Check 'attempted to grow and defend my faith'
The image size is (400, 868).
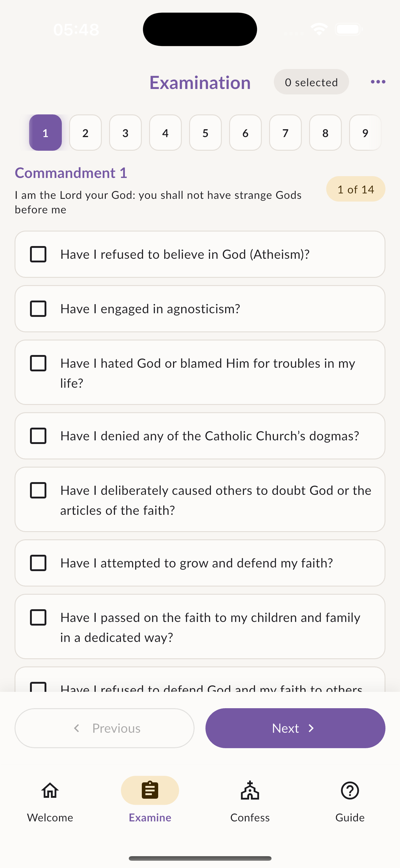point(38,563)
